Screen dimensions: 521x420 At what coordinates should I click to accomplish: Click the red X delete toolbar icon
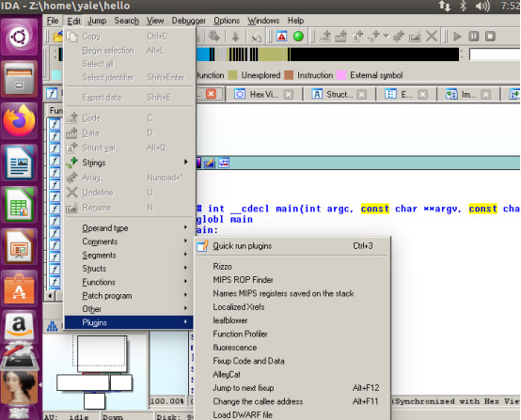click(x=432, y=37)
